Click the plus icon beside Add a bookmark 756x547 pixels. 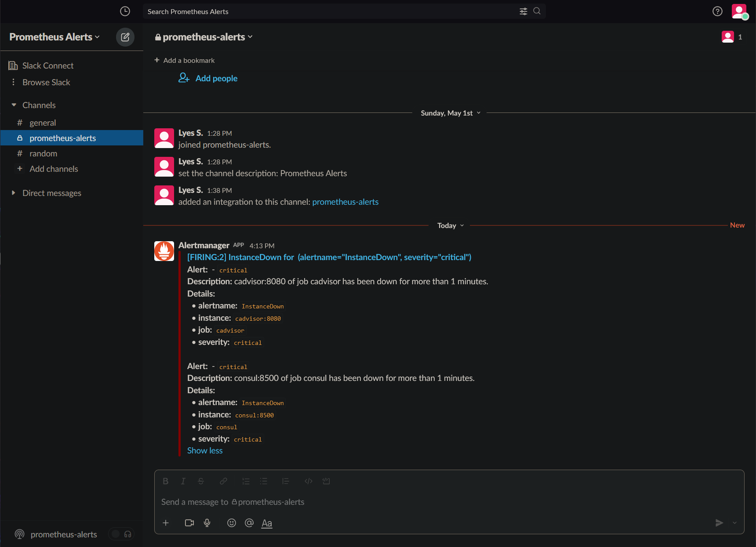(157, 60)
